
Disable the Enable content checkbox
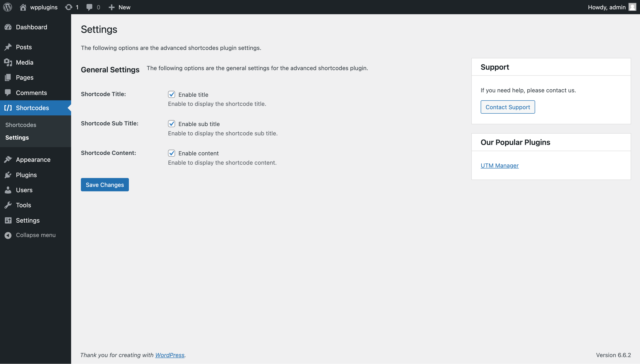pyautogui.click(x=172, y=153)
